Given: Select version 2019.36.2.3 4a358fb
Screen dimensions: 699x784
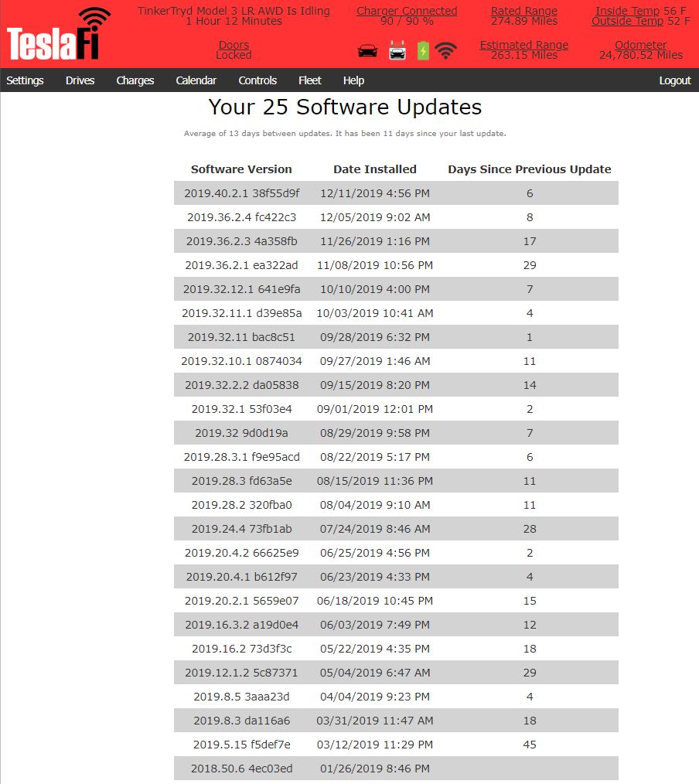Looking at the screenshot, I should pos(241,241).
